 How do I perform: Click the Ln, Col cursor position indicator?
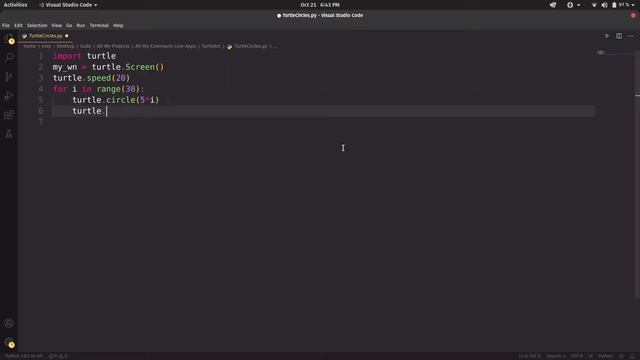point(530,356)
